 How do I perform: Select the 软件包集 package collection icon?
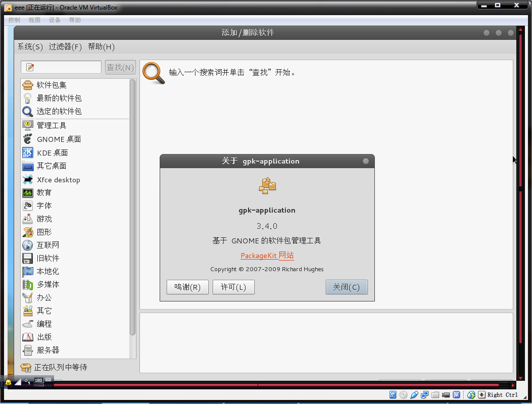(x=27, y=84)
